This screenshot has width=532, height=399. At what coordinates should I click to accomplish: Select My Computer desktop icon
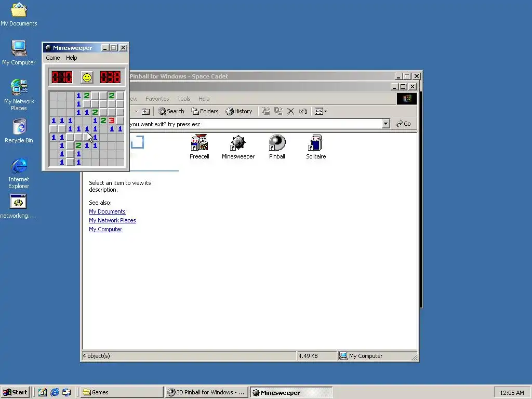[x=19, y=53]
